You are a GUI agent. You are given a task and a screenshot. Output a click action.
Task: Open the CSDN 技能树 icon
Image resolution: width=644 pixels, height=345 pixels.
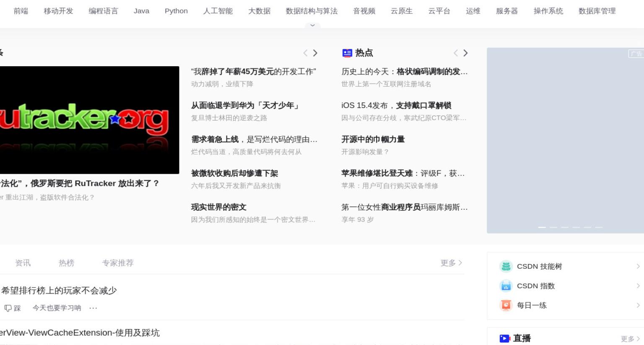coord(506,266)
